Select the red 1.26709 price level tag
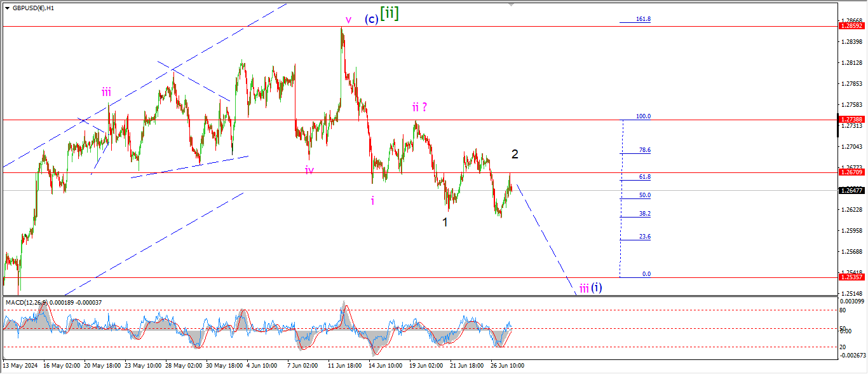 click(851, 172)
